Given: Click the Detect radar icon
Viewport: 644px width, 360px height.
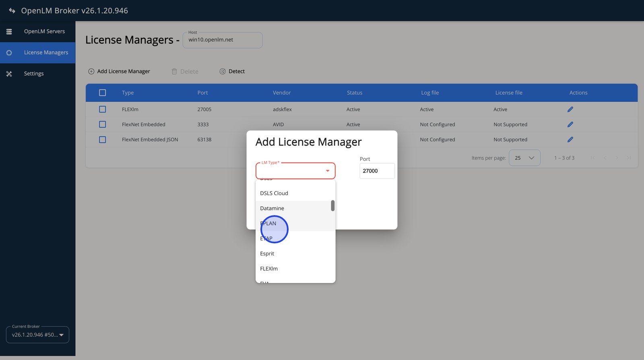Looking at the screenshot, I should click(223, 72).
